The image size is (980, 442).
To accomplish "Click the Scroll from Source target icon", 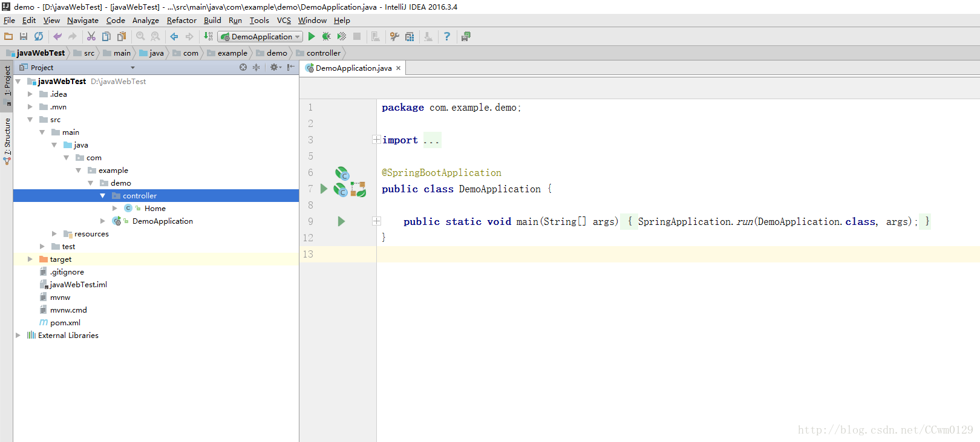I will 243,67.
